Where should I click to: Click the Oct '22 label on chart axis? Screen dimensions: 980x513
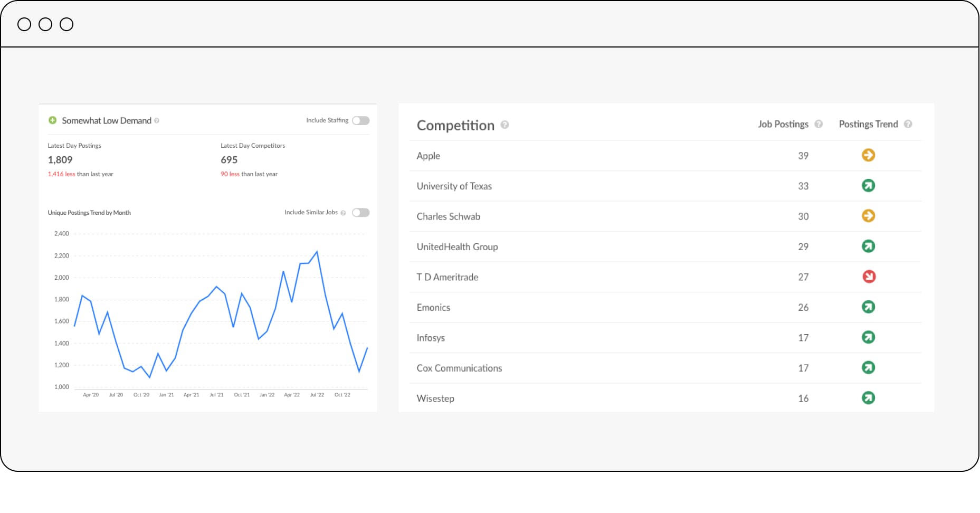(x=342, y=395)
